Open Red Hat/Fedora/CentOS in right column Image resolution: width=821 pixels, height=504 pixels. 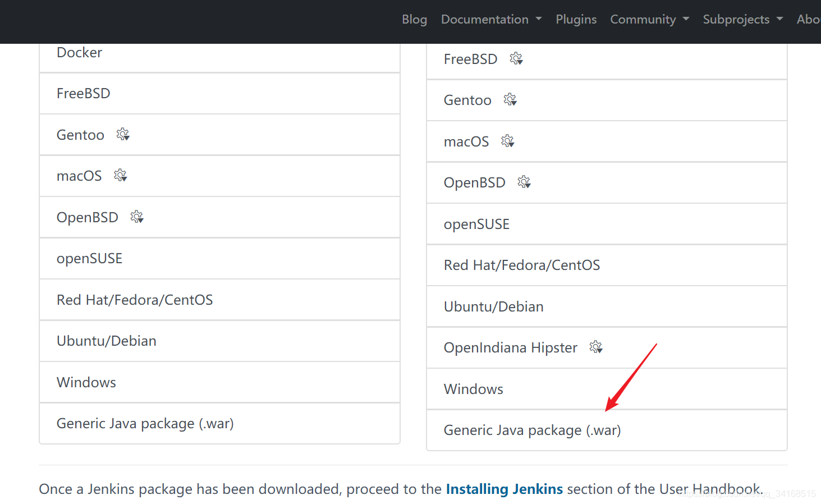607,265
